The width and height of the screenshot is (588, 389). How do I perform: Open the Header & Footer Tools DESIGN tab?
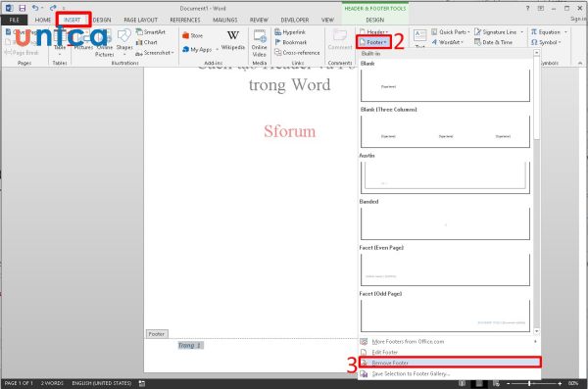point(375,20)
